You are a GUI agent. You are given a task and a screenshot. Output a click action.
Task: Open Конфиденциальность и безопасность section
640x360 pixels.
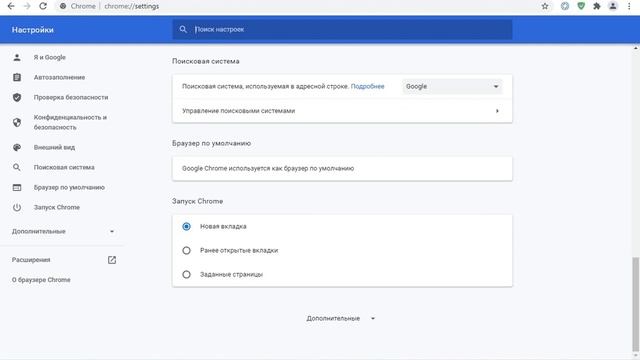point(70,122)
